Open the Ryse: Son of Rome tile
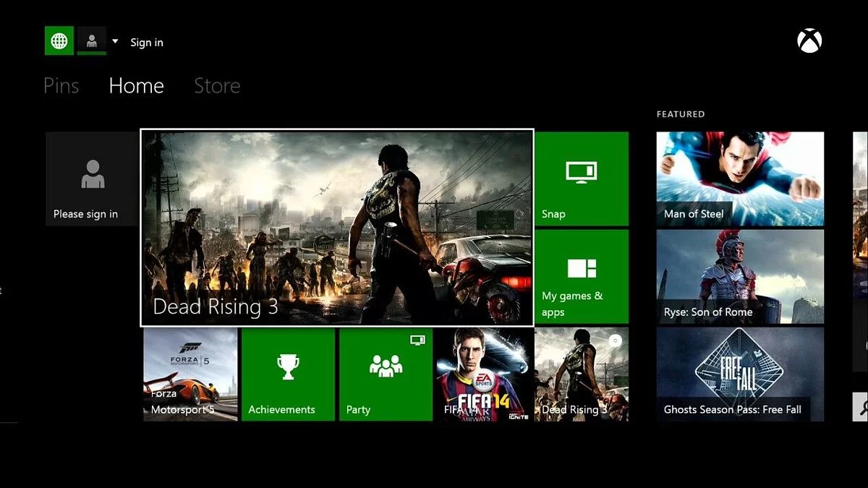 (x=740, y=276)
